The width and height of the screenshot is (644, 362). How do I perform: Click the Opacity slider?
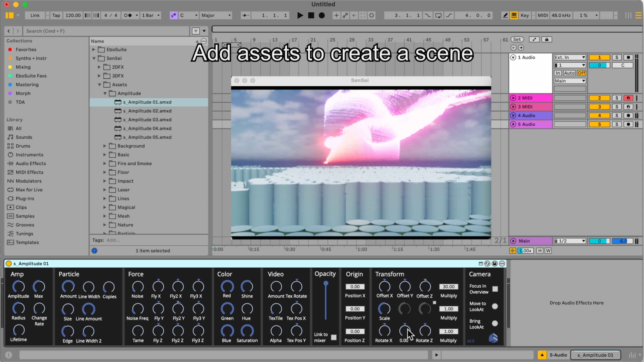[x=325, y=300]
